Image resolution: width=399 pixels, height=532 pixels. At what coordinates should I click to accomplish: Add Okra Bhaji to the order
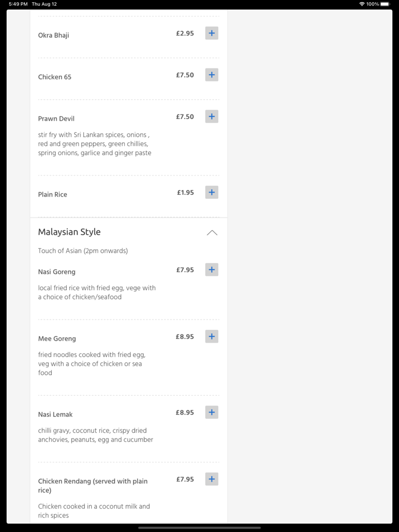tap(211, 33)
